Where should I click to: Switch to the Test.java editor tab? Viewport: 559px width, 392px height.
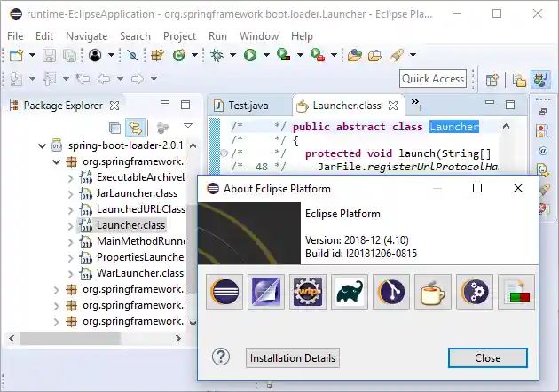248,106
